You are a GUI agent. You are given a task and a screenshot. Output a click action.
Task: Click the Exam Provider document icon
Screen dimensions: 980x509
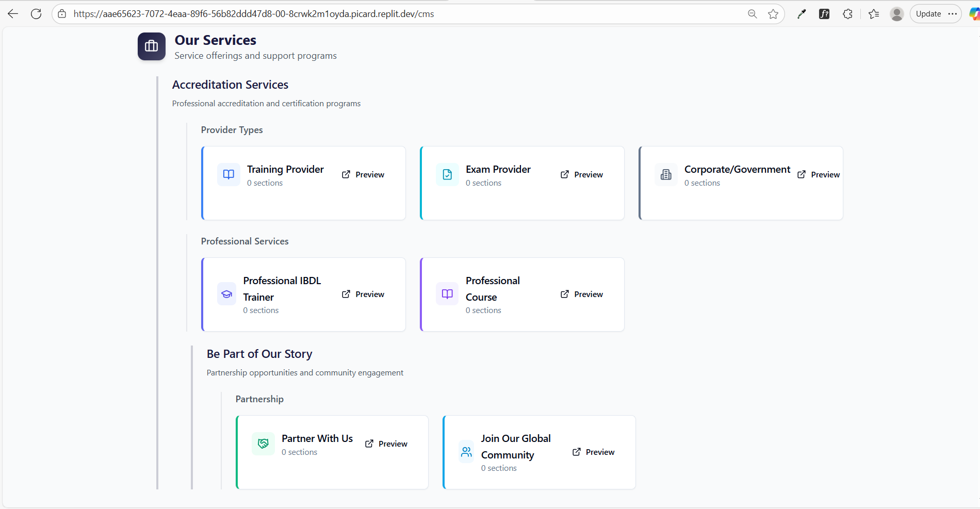[447, 175]
